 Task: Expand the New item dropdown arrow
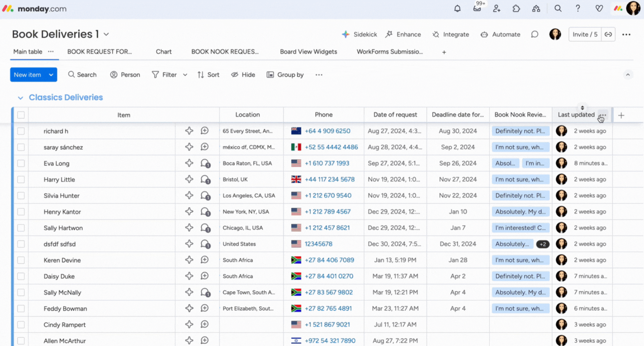pos(51,75)
